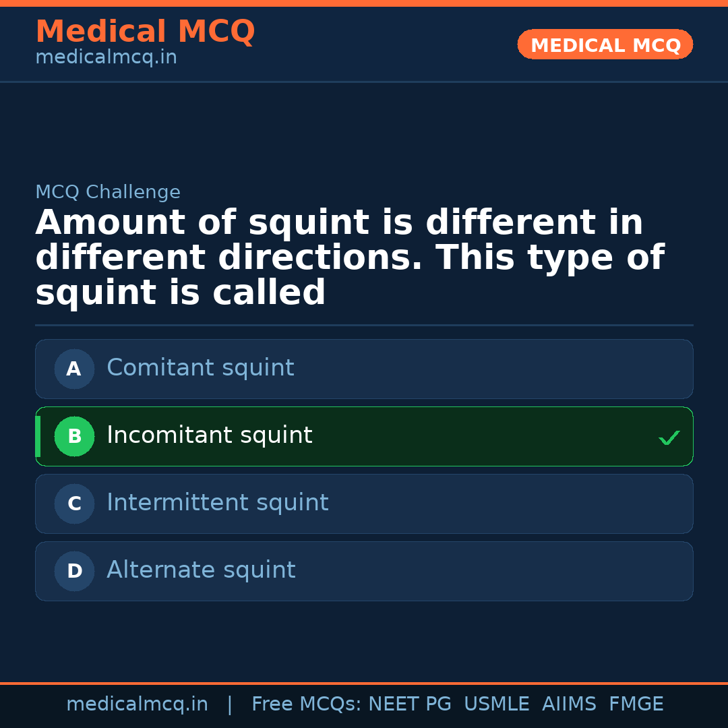The width and height of the screenshot is (728, 728).
Task: Click the Medical MCQ logo heading
Action: pyautogui.click(x=145, y=31)
